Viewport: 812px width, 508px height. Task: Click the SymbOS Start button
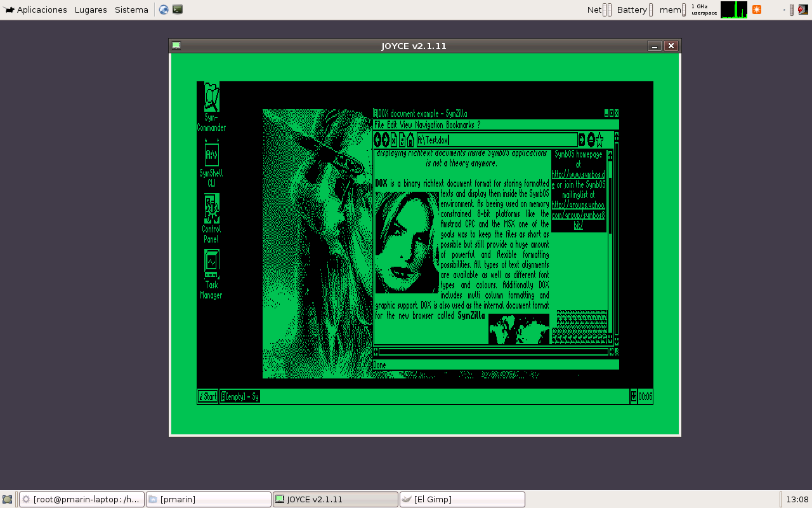pos(207,397)
